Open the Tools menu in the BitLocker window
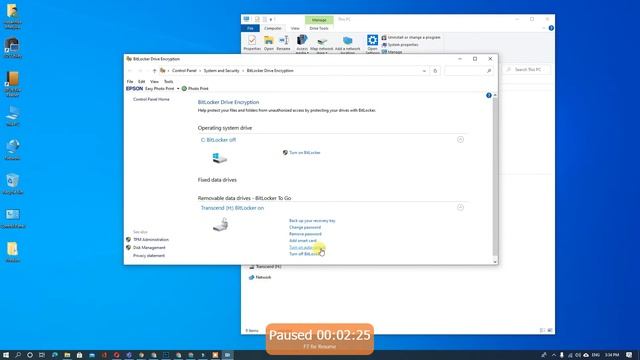Screen dimensions: 640x360 pos(168,82)
